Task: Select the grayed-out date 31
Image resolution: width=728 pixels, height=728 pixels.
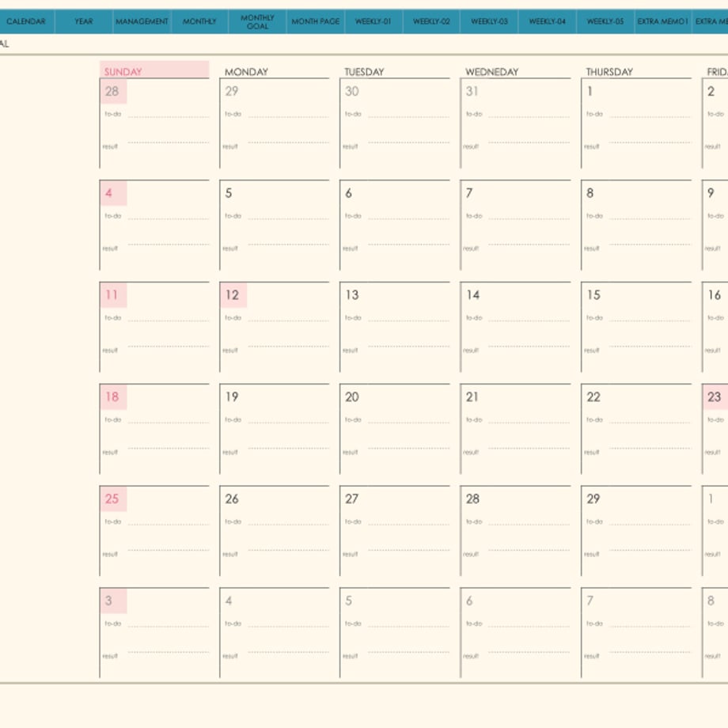Action: (x=472, y=92)
